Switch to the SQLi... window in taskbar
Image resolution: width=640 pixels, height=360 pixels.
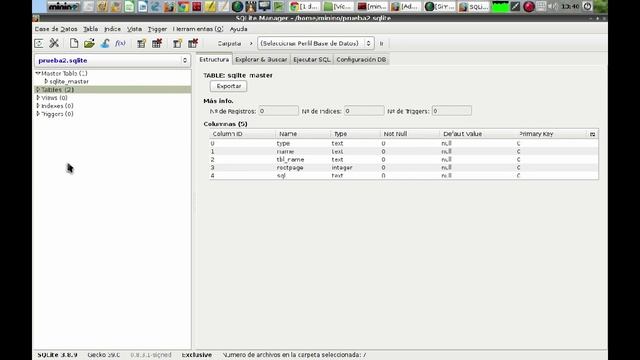(x=473, y=7)
